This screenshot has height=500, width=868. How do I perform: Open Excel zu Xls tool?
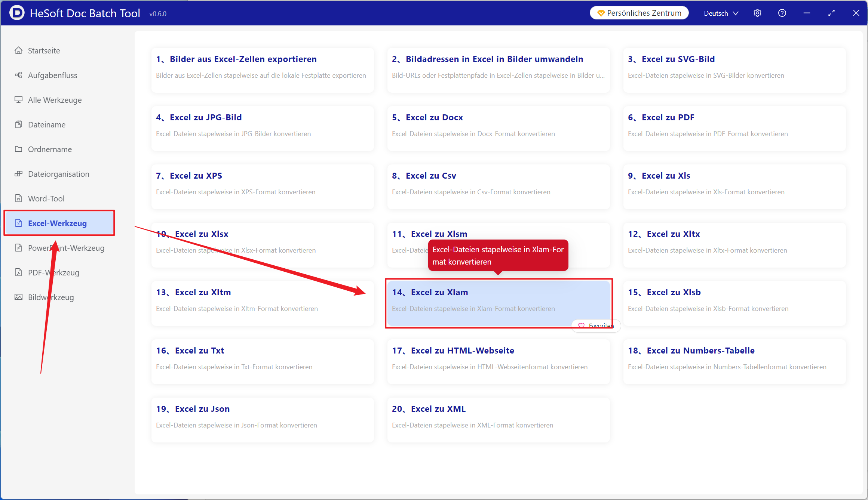[734, 187]
